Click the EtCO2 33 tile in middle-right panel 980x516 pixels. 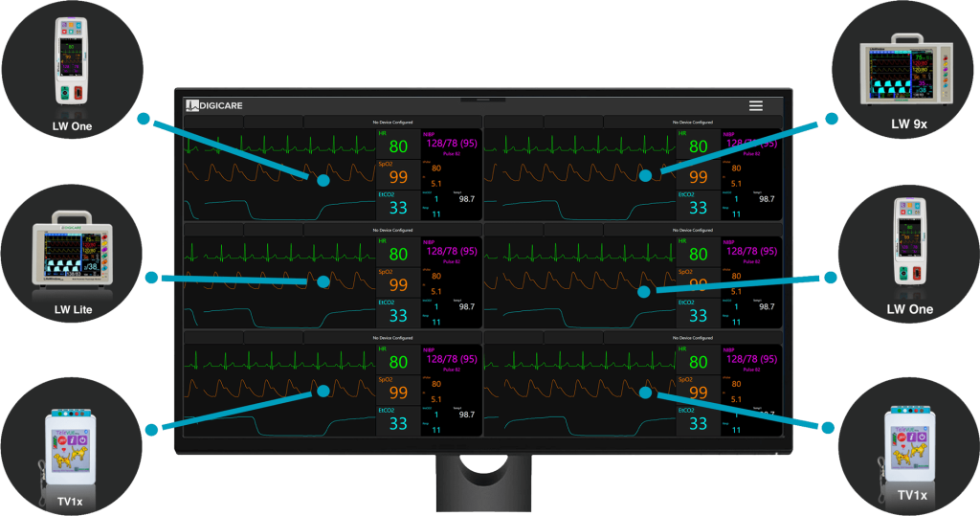(x=698, y=313)
